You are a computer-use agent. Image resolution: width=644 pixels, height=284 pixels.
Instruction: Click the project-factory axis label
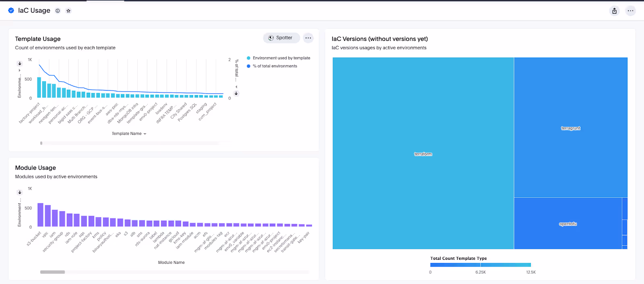pyautogui.click(x=82, y=242)
